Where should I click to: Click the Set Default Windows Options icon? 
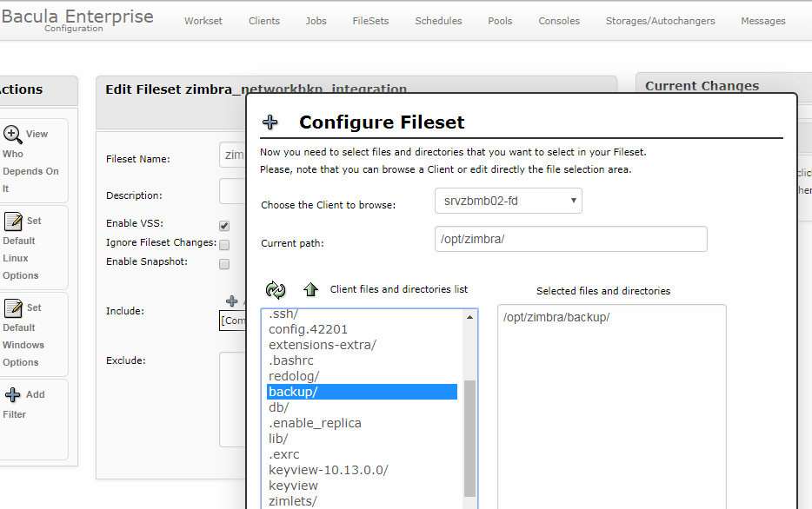[x=13, y=308]
